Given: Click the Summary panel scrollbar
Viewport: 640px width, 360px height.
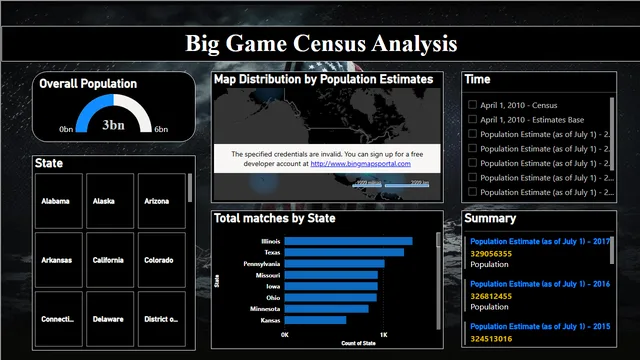Looking at the screenshot, I should pos(611,250).
